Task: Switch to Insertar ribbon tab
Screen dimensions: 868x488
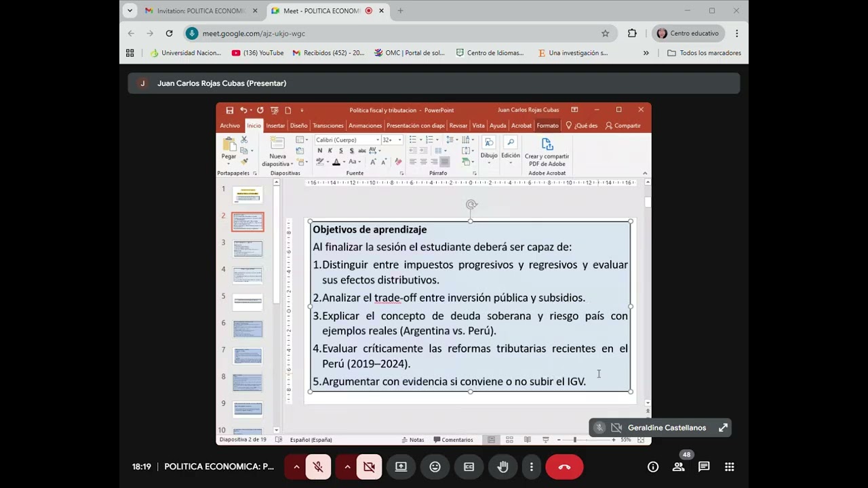Action: click(x=275, y=125)
